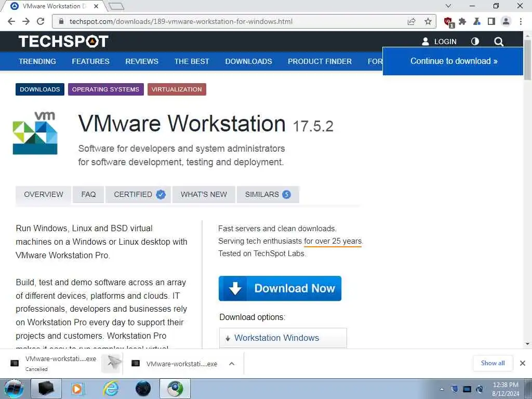Click the scrollbar down arrow
The height and width of the screenshot is (399, 532).
coord(528,344)
